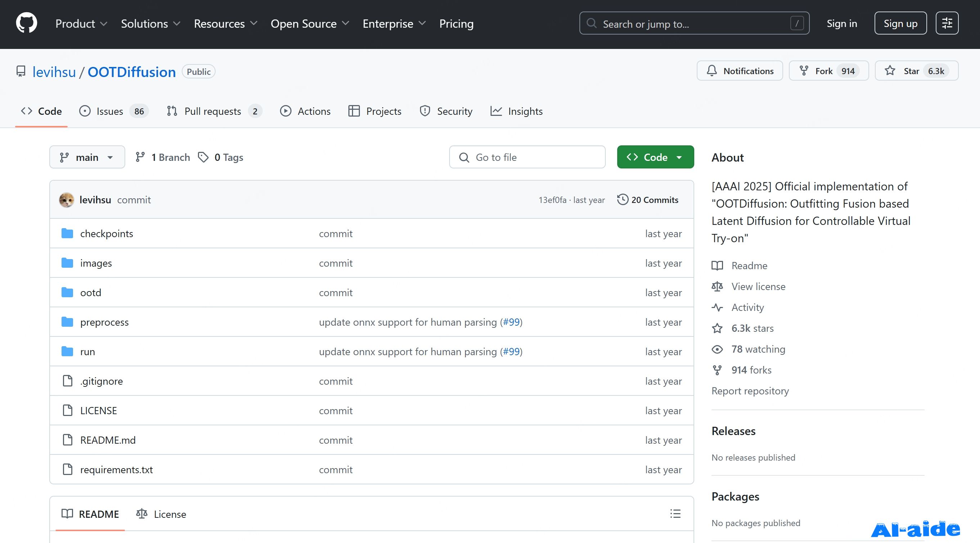Click the branch icon beside 1 Branch
This screenshot has width=980, height=543.
(x=140, y=157)
